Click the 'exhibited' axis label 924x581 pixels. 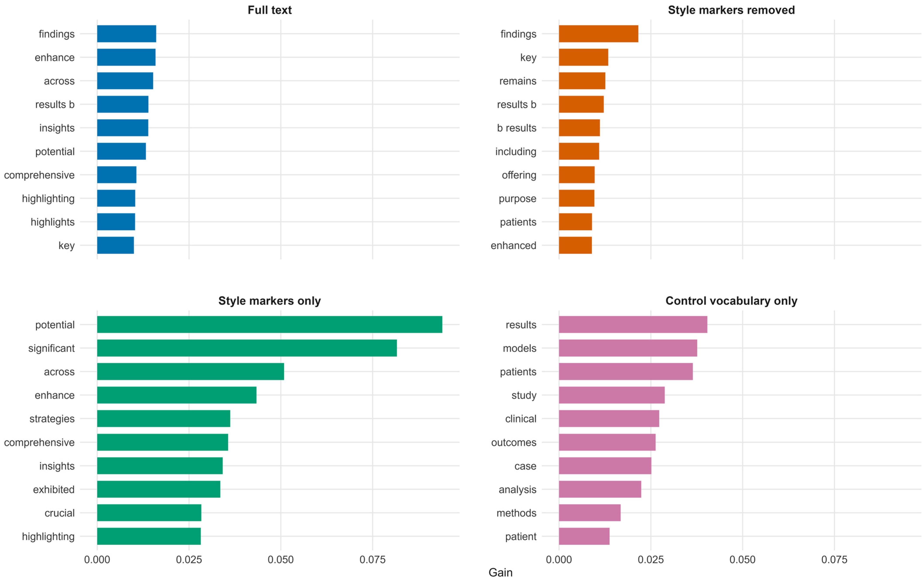tap(54, 489)
